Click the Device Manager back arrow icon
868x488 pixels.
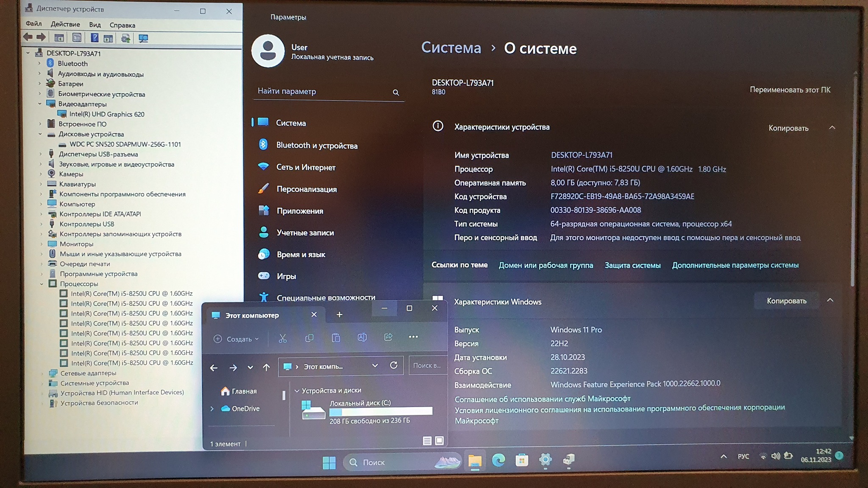tap(28, 37)
